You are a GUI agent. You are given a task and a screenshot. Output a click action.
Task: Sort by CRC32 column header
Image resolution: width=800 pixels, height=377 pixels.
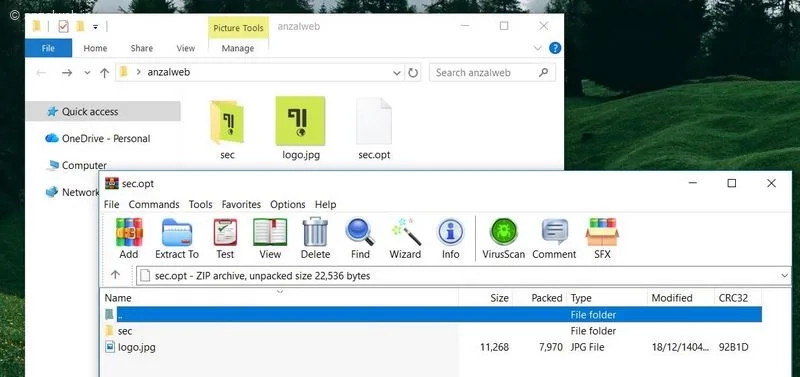click(738, 298)
